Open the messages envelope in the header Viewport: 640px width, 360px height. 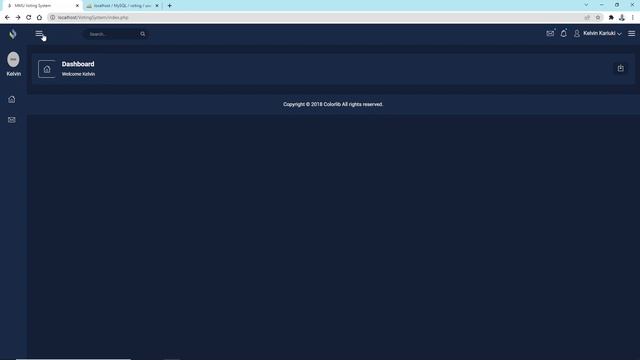pos(550,33)
